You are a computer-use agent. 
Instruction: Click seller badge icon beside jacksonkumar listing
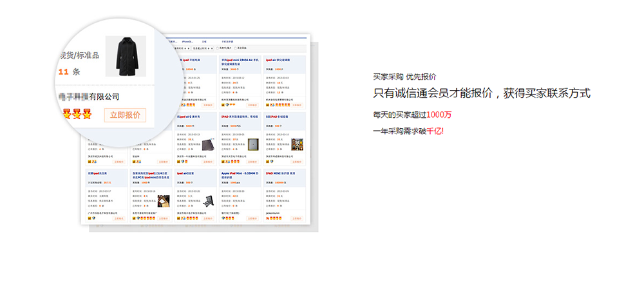pos(268,218)
